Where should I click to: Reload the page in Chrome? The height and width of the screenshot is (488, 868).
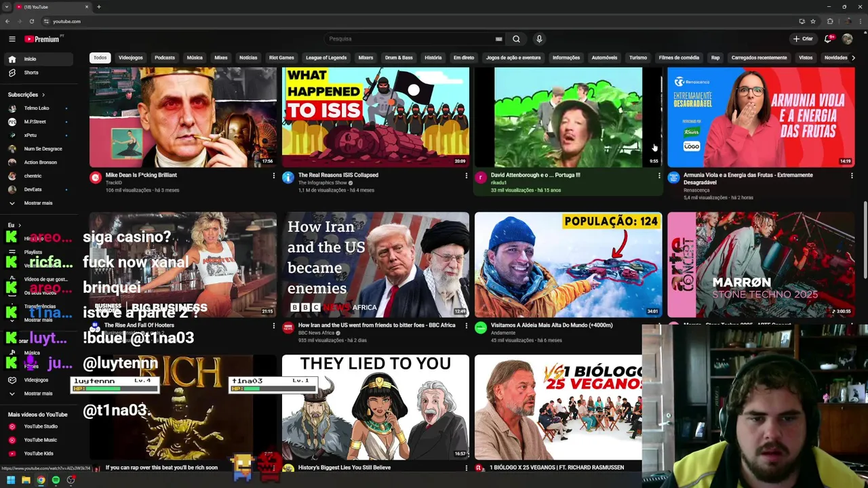pyautogui.click(x=32, y=21)
